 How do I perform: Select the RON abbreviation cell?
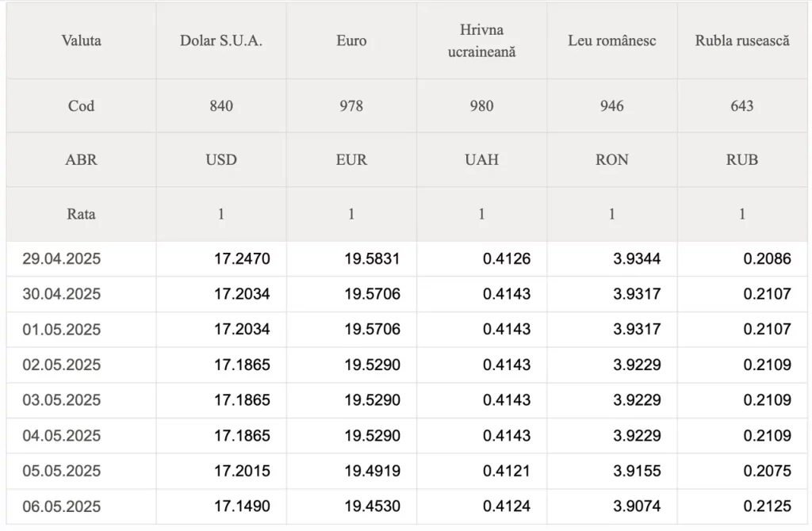click(611, 159)
